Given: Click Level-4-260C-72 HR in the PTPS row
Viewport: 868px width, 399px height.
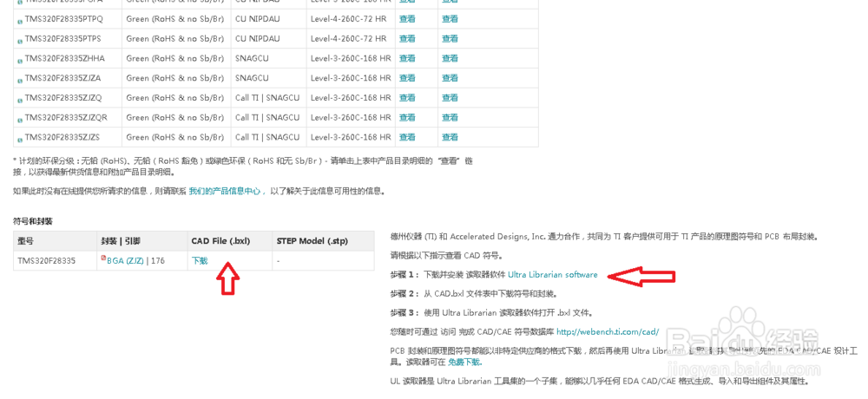Looking at the screenshot, I should point(349,39).
